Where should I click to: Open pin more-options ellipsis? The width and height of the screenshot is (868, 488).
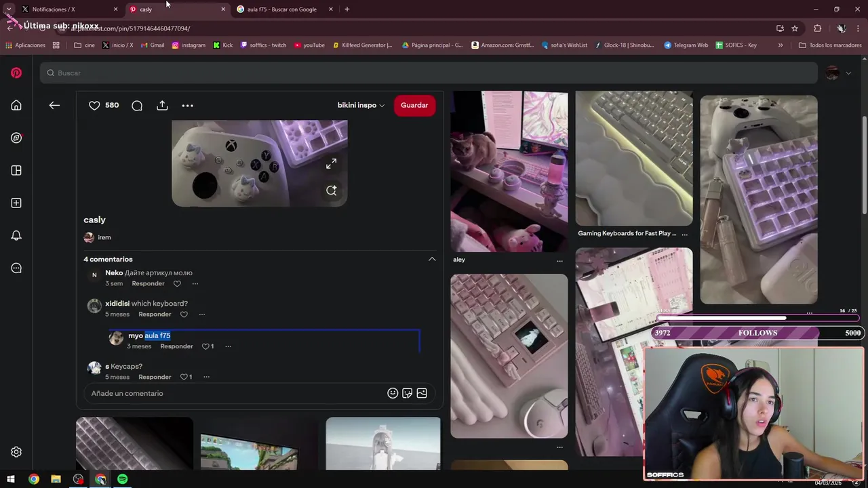click(187, 105)
